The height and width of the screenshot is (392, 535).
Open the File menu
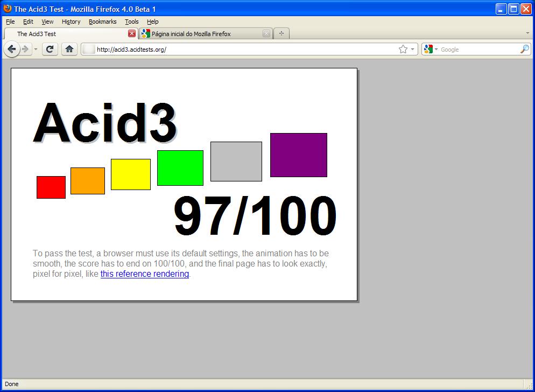click(10, 22)
